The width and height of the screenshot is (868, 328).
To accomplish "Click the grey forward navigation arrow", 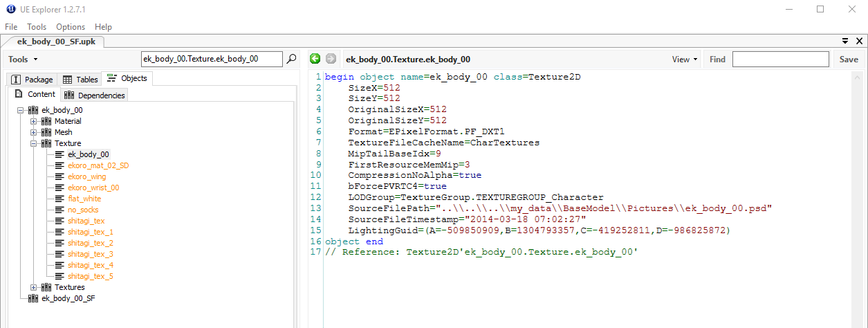I will (331, 60).
